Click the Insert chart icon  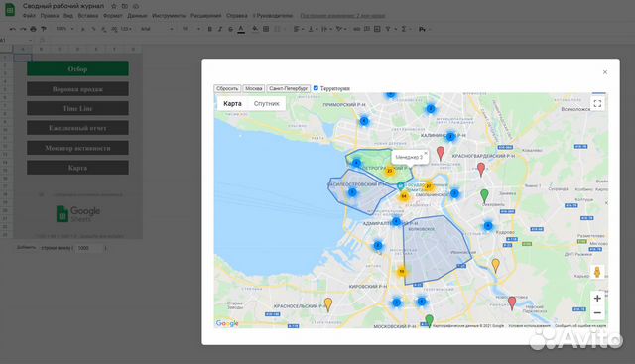click(x=377, y=29)
